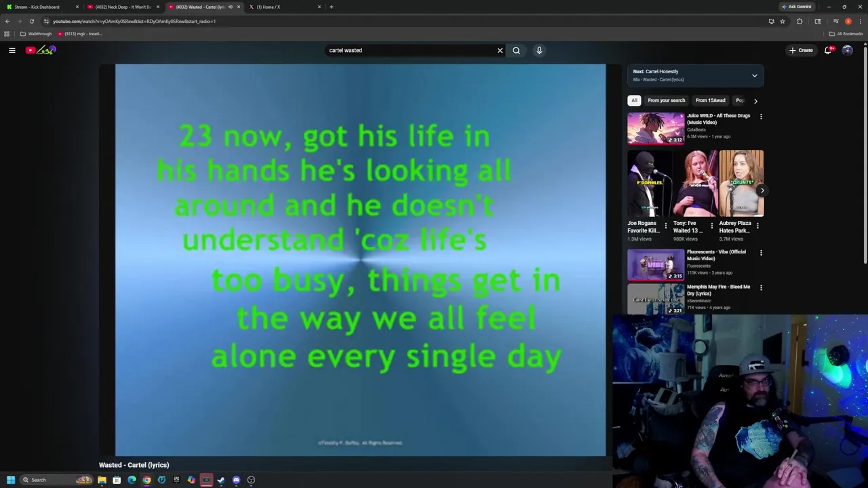Open All Bookmarks folder
Image resolution: width=868 pixels, height=488 pixels.
tap(846, 34)
